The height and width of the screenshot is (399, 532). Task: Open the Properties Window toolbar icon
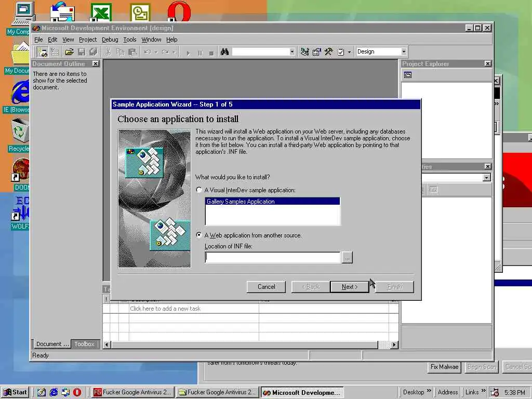coord(316,52)
